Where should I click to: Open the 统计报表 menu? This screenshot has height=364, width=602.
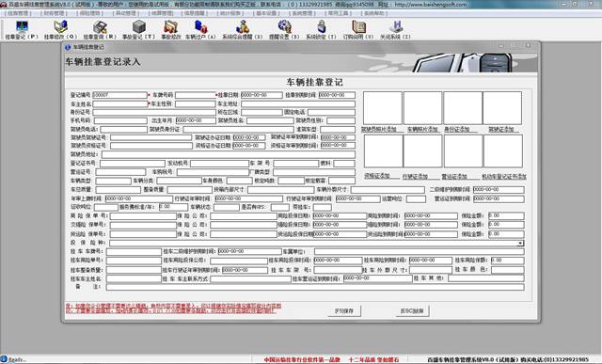tap(230, 13)
